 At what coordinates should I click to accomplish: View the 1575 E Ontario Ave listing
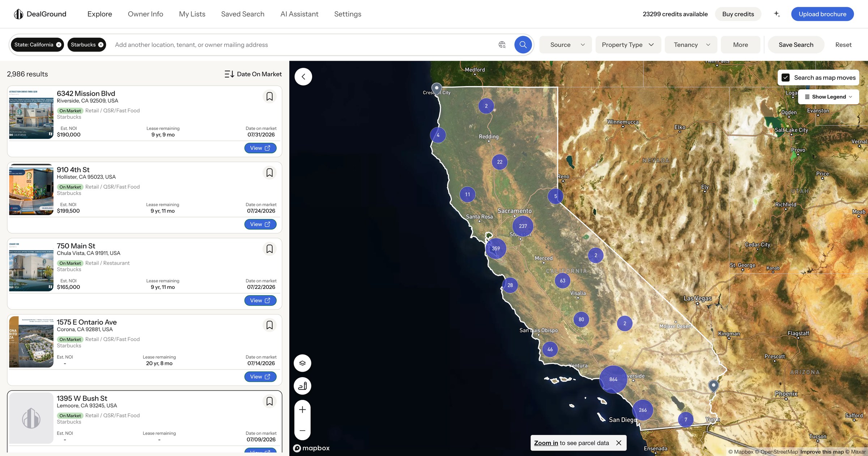pyautogui.click(x=260, y=377)
